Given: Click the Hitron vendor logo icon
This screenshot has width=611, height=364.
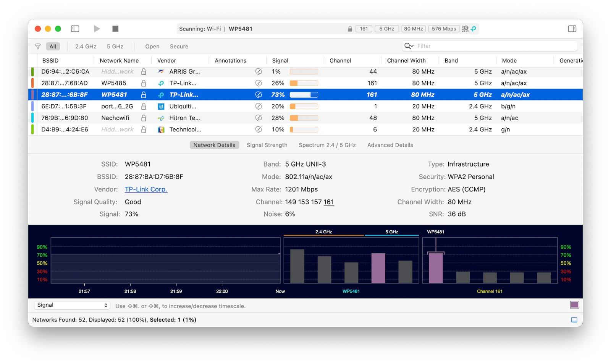Looking at the screenshot, I should 161,118.
